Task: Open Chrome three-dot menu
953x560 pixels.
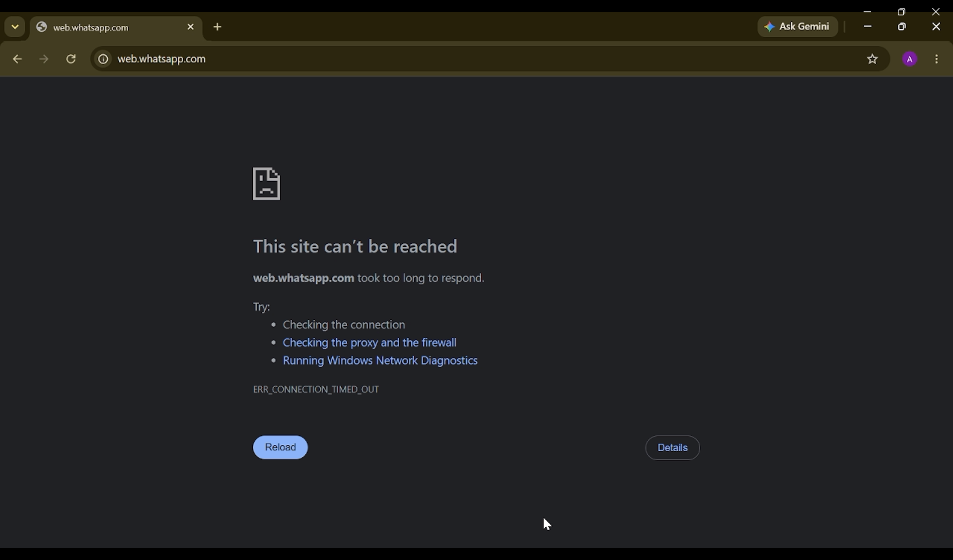Action: click(937, 59)
